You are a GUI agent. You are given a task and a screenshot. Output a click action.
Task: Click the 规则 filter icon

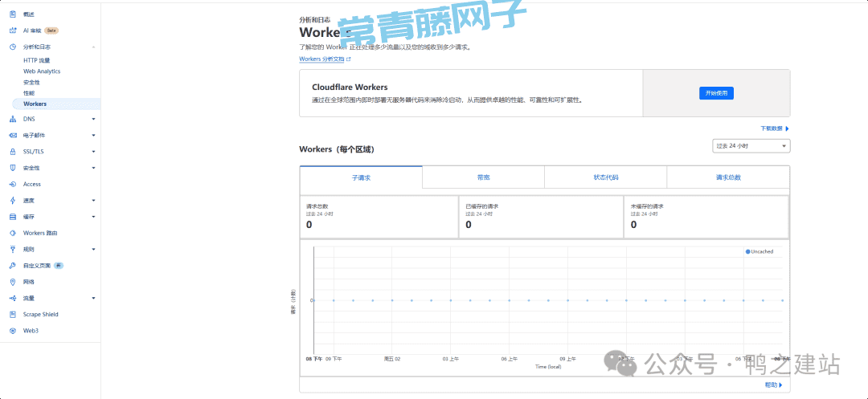tap(13, 249)
